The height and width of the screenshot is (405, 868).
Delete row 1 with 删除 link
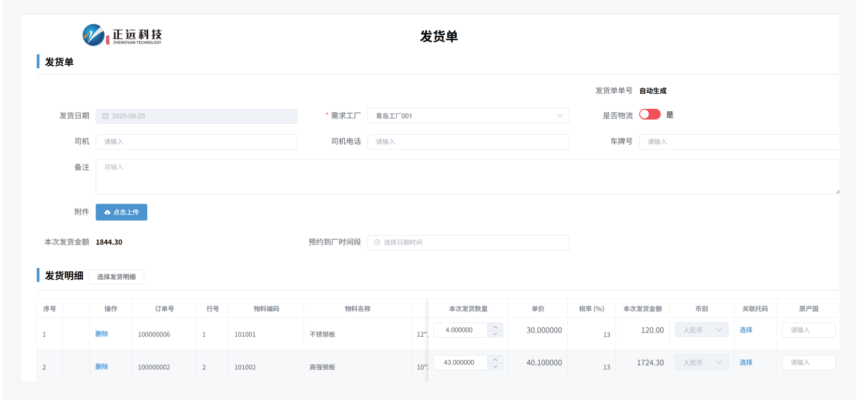(102, 335)
